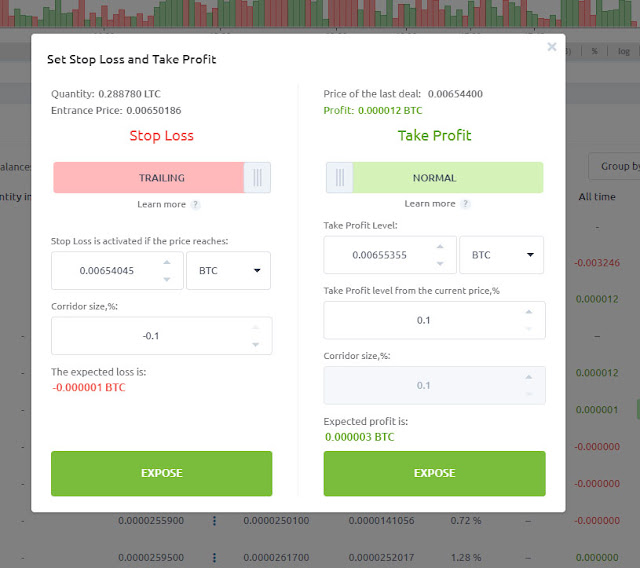
Task: Click the Stop Loss toggle handle grip
Action: (257, 178)
